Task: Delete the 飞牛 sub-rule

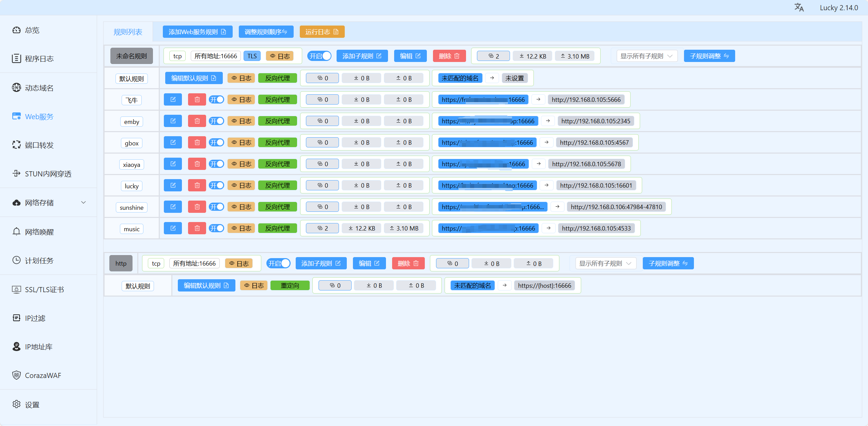Action: [x=197, y=100]
